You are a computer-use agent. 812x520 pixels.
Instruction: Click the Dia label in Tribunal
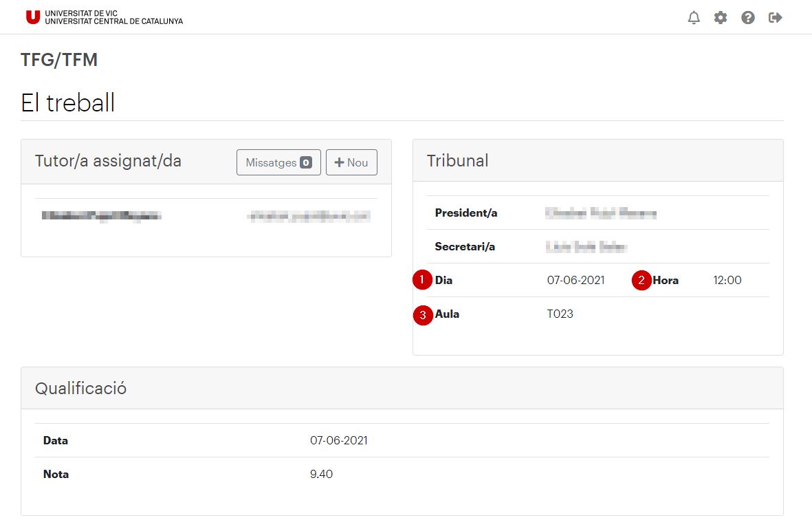(443, 280)
